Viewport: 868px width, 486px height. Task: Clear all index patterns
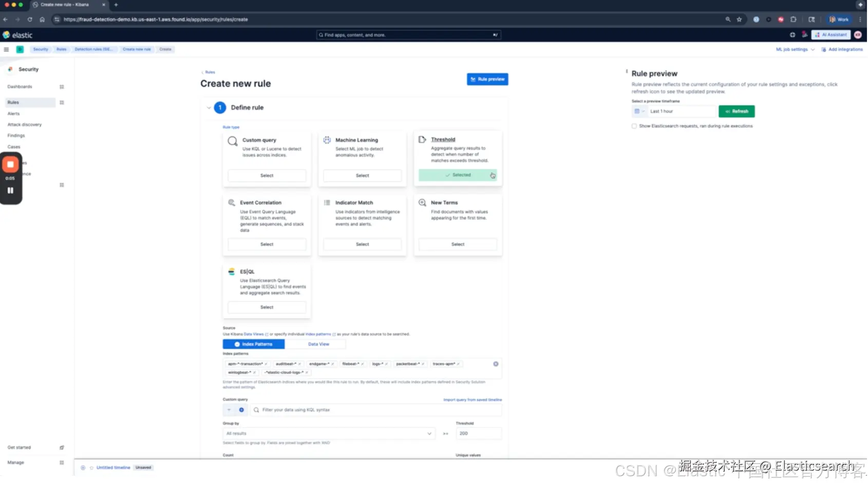(x=496, y=364)
